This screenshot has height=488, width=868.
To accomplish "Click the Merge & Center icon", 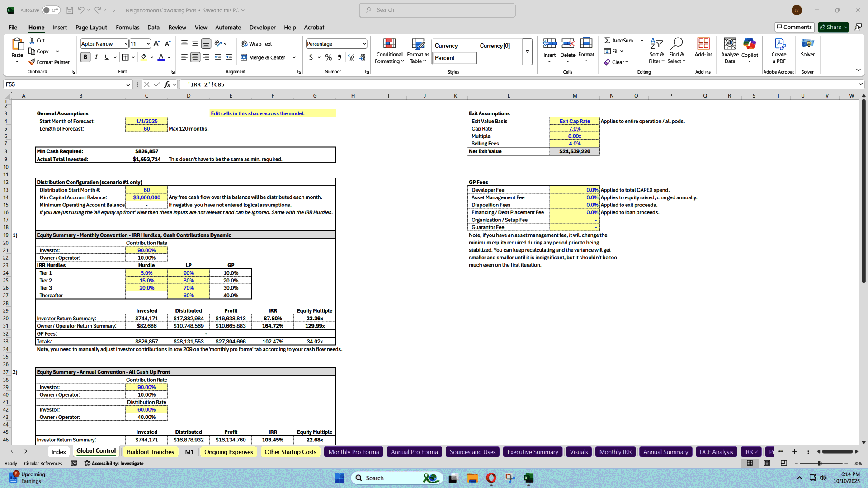I will pyautogui.click(x=244, y=57).
